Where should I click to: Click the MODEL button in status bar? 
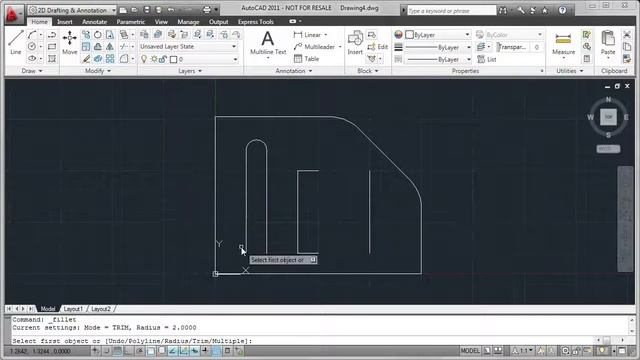pos(470,351)
